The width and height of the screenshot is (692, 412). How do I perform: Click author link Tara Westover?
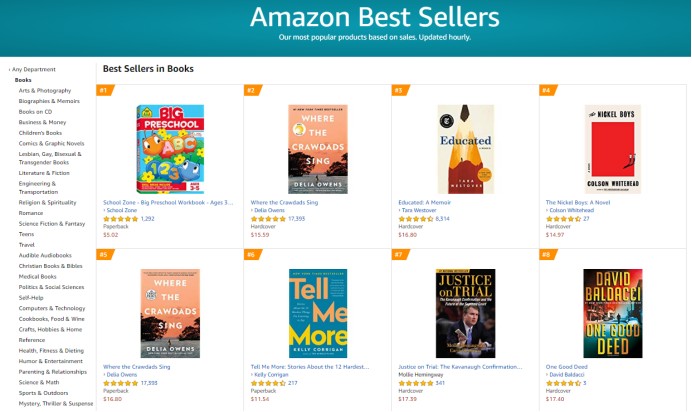click(x=419, y=210)
